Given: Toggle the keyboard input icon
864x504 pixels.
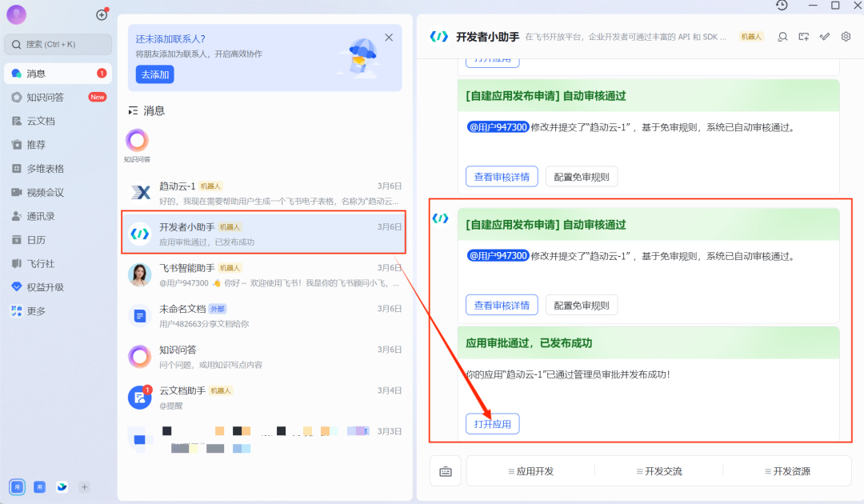Looking at the screenshot, I should pos(446,471).
